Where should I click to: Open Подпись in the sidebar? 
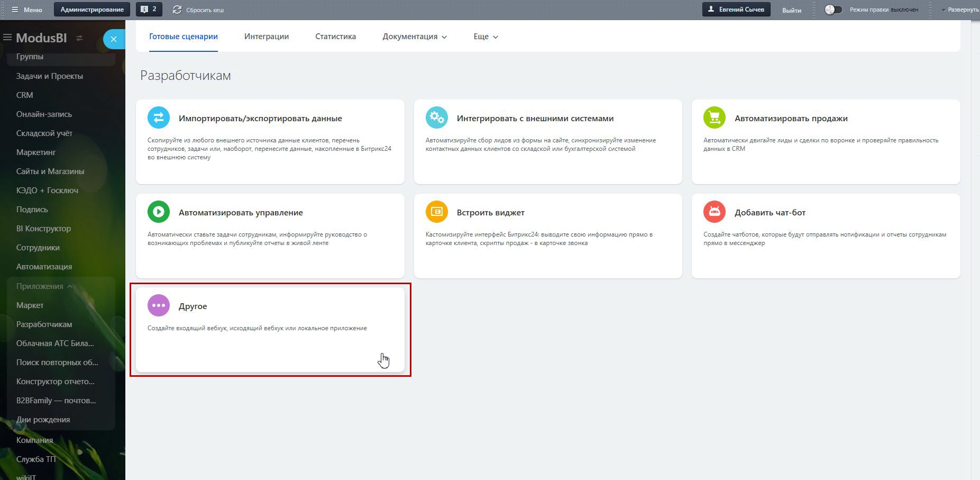pyautogui.click(x=32, y=210)
